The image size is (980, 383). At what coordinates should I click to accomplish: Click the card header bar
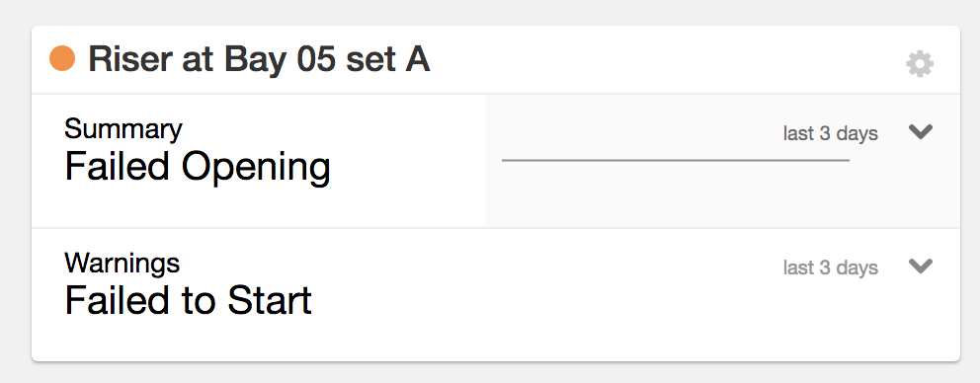[x=496, y=60]
